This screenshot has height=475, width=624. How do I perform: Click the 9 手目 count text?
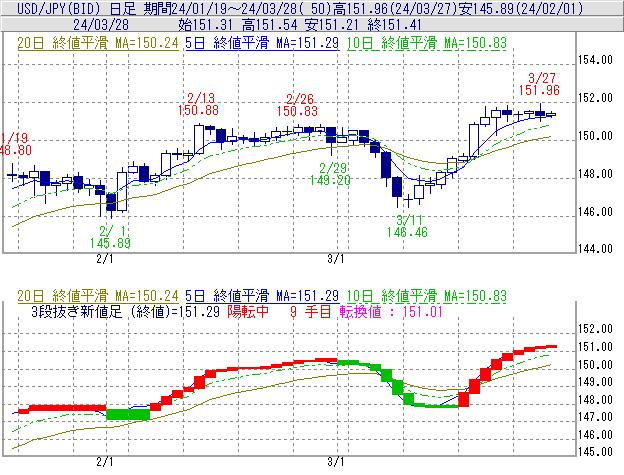[310, 311]
